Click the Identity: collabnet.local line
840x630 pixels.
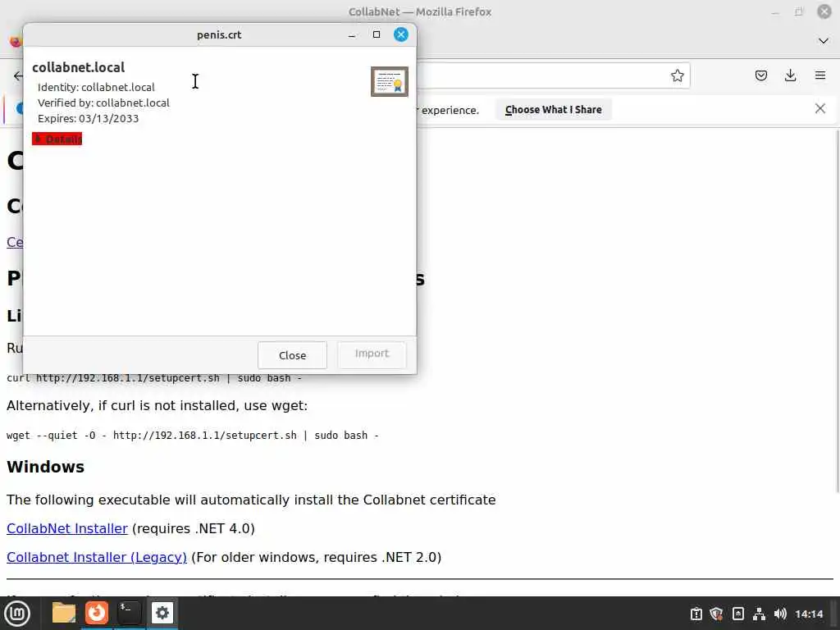(x=96, y=87)
